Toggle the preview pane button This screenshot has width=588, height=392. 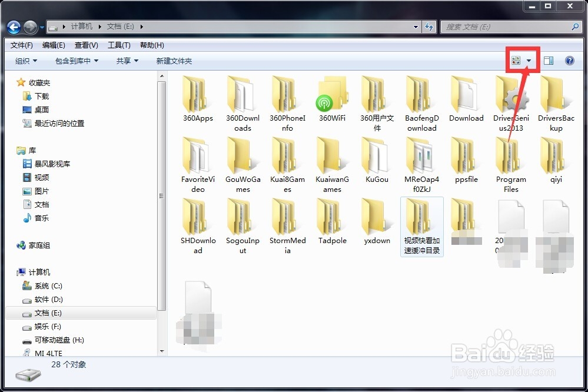(x=549, y=61)
